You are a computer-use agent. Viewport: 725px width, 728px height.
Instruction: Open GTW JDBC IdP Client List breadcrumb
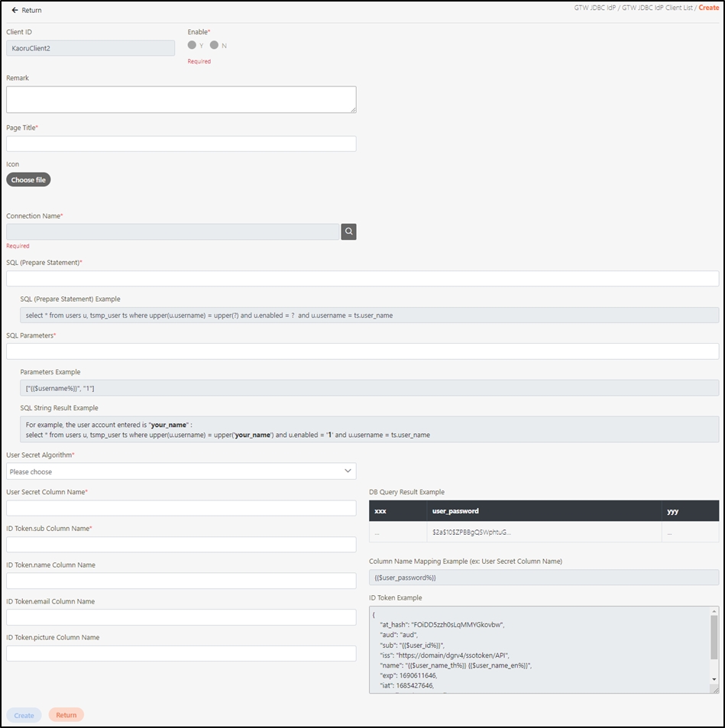(x=657, y=8)
